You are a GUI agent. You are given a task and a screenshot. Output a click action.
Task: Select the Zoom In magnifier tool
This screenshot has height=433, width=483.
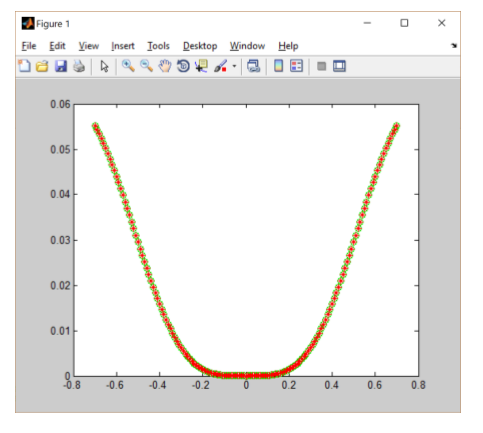tap(128, 66)
